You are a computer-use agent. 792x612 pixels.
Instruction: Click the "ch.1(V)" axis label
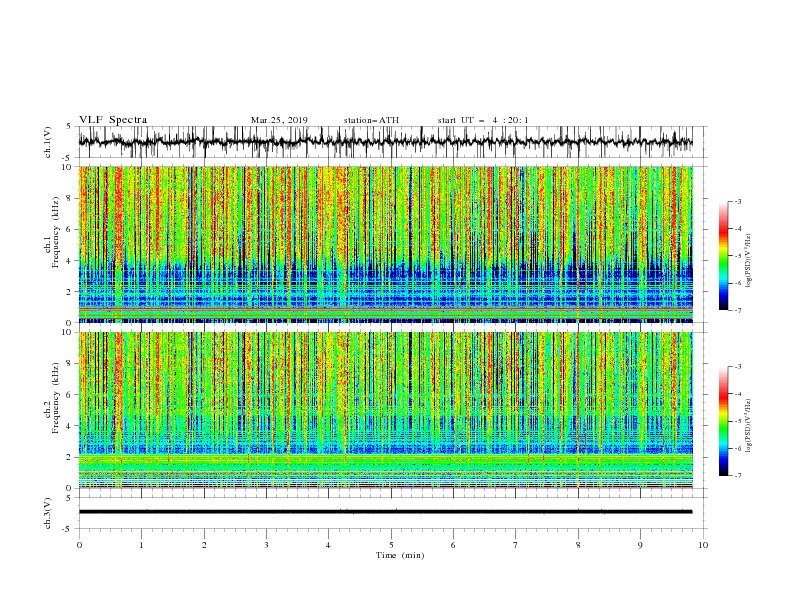point(48,141)
